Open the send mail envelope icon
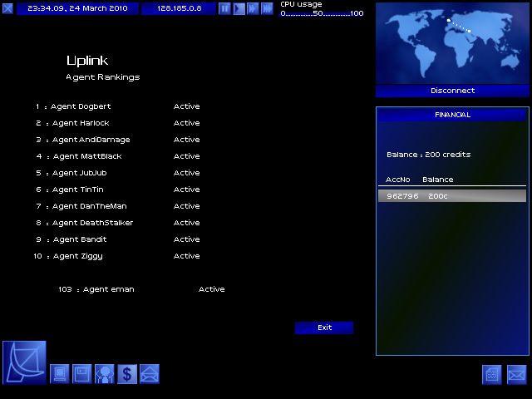The width and height of the screenshot is (532, 399). [150, 374]
